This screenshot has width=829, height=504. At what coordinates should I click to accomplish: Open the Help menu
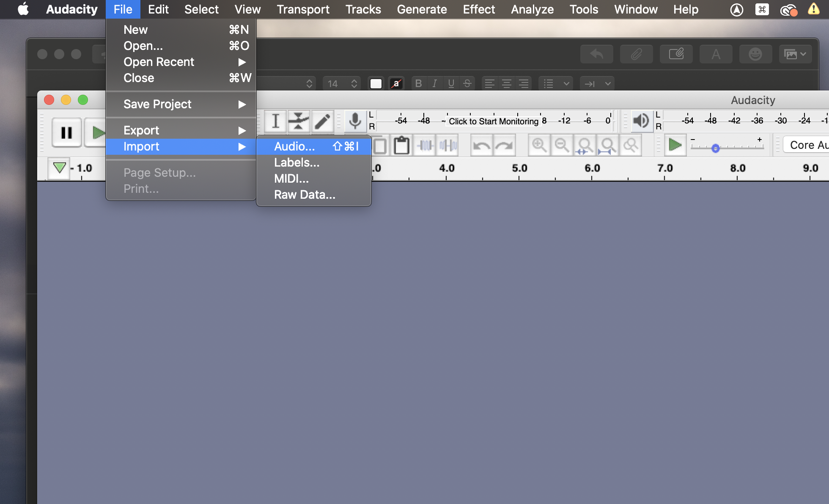(686, 9)
